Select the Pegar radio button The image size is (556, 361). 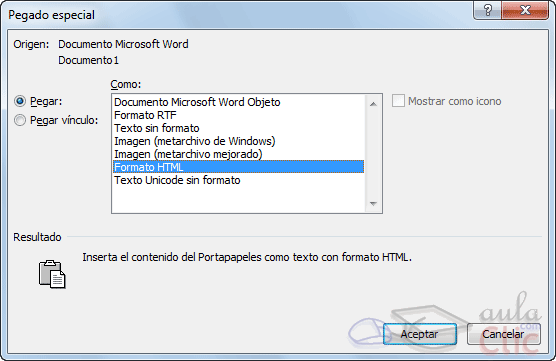20,101
